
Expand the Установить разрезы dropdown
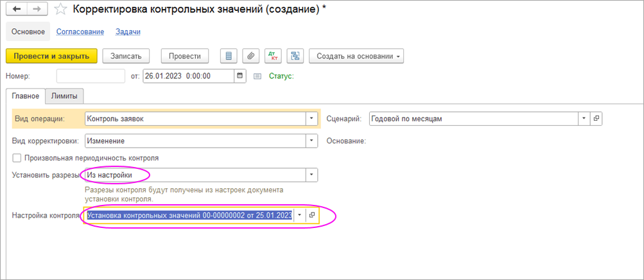point(312,175)
